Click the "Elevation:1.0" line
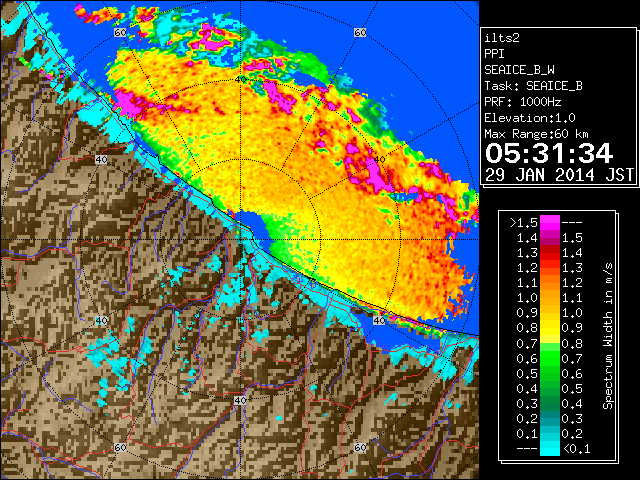640x480 pixels. tap(530, 118)
